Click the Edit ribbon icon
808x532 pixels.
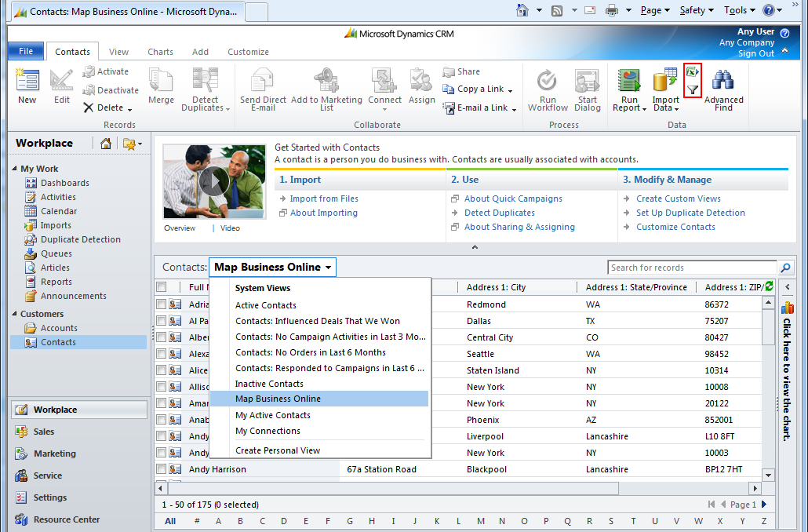[x=61, y=80]
